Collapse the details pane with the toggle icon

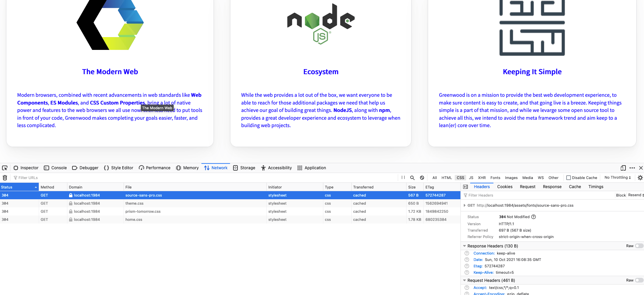(x=465, y=187)
